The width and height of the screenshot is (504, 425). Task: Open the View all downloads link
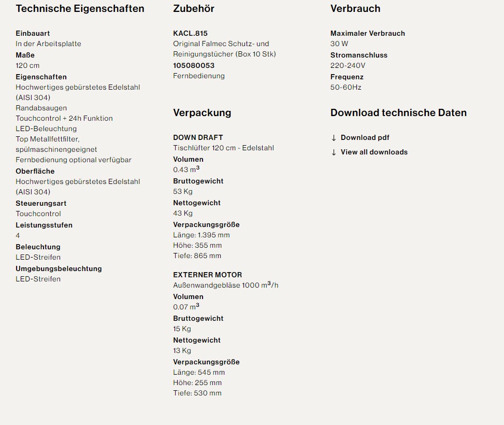point(374,152)
